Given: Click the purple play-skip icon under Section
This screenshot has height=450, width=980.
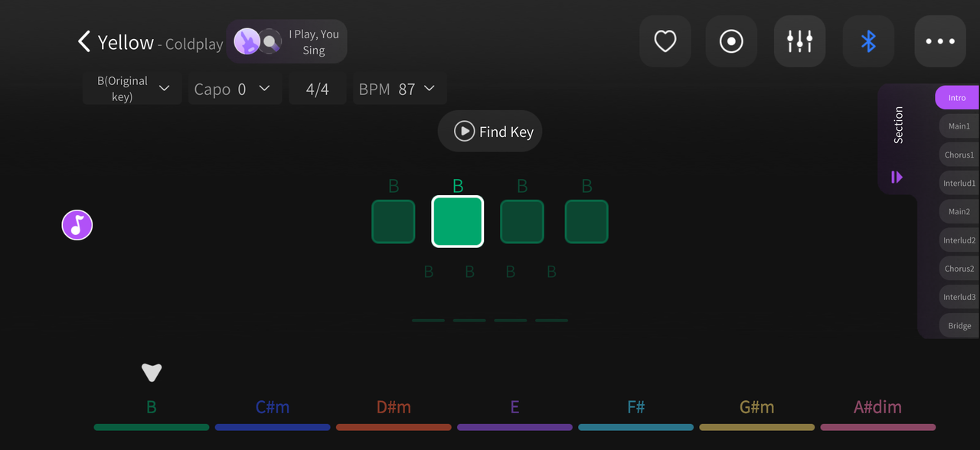Looking at the screenshot, I should pos(897,178).
